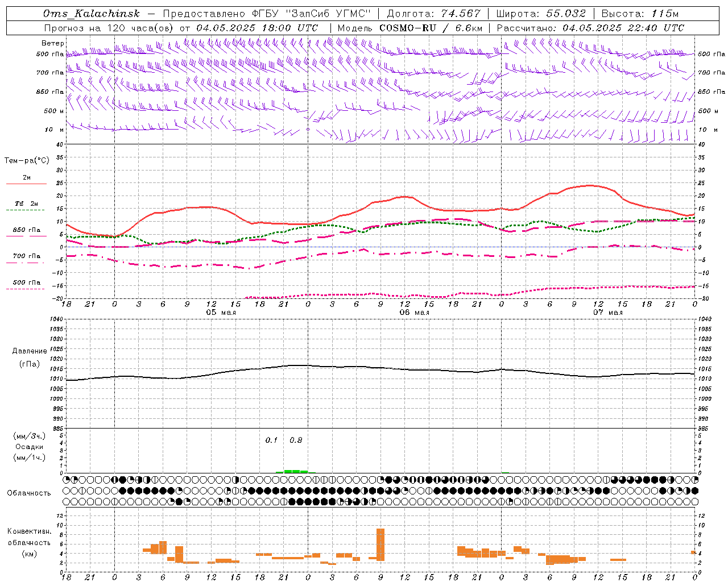Click the 06 мая date label
This screenshot has height=582, width=728.
click(414, 312)
